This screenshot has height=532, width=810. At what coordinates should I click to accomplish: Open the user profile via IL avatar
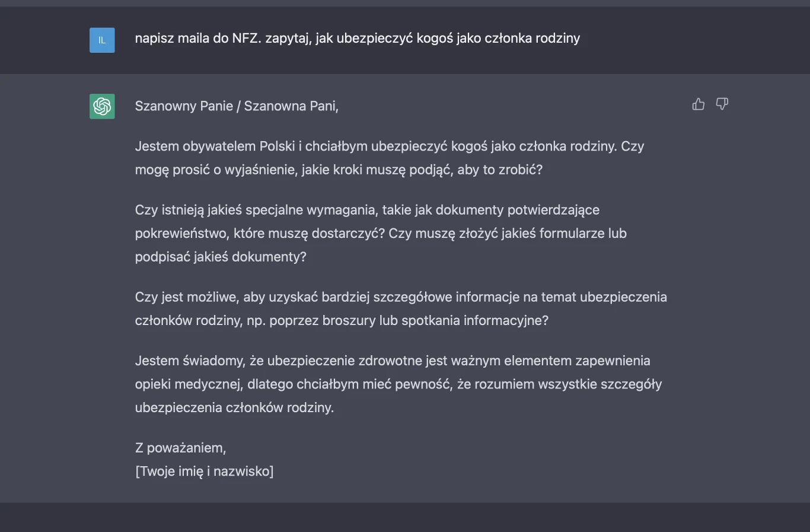(102, 40)
